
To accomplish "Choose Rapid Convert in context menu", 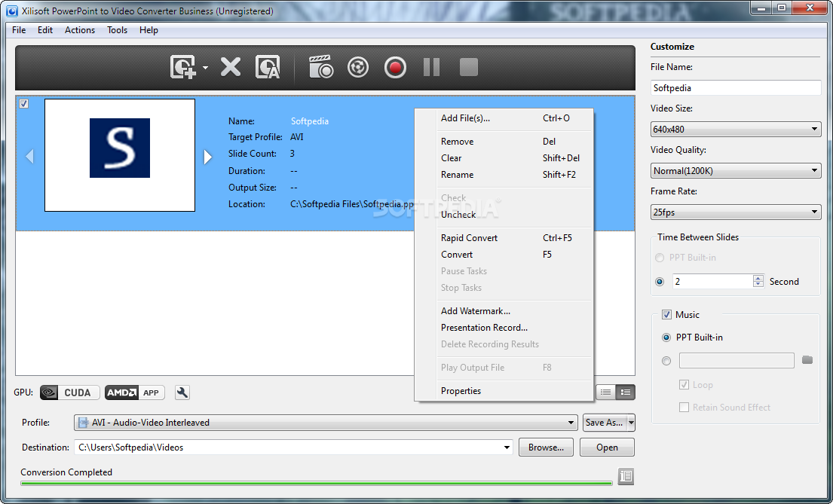I will point(504,238).
